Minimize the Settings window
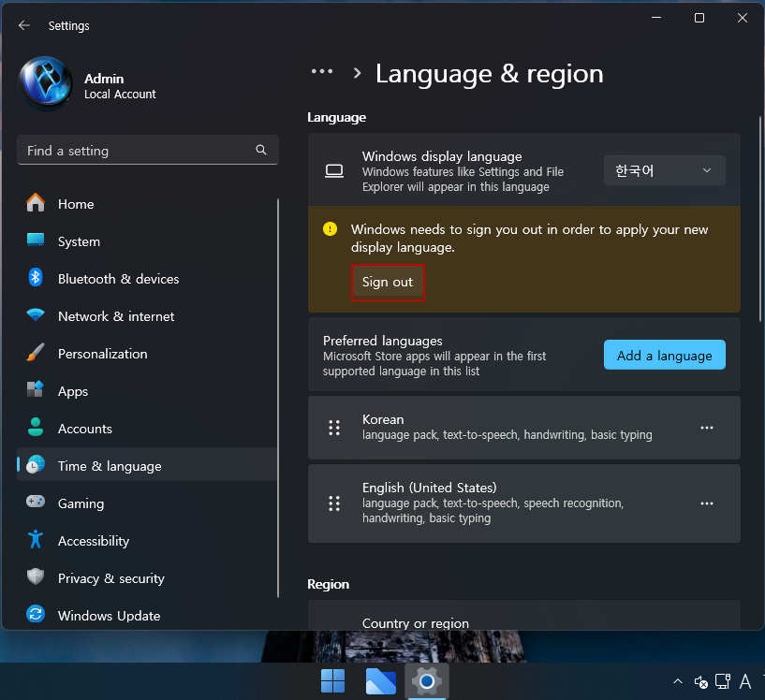The image size is (765, 700). point(656,18)
